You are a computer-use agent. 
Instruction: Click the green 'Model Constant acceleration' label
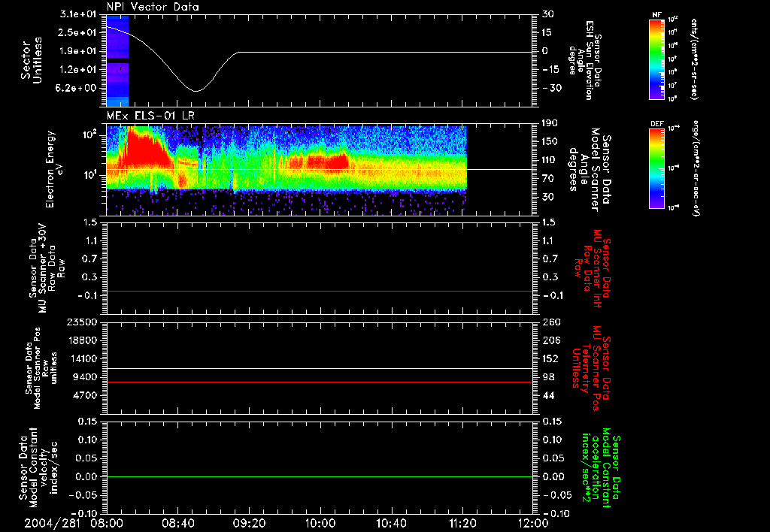tap(599, 469)
